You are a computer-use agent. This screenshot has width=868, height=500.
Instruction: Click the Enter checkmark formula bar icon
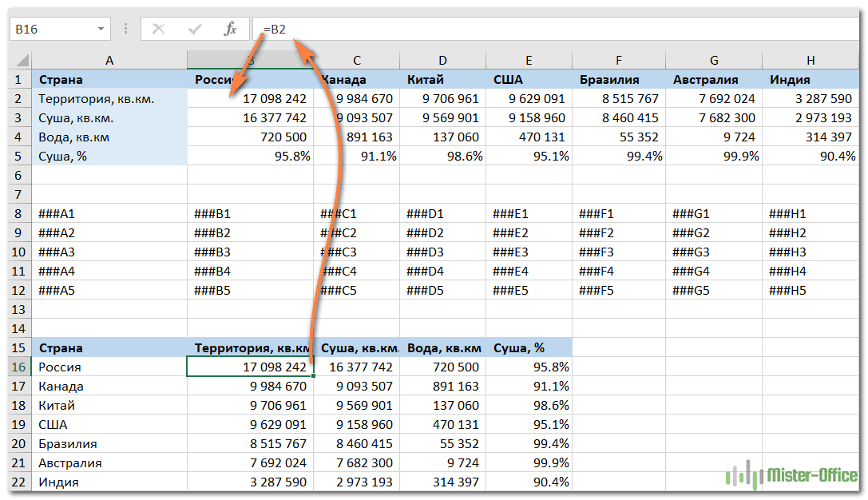(194, 29)
